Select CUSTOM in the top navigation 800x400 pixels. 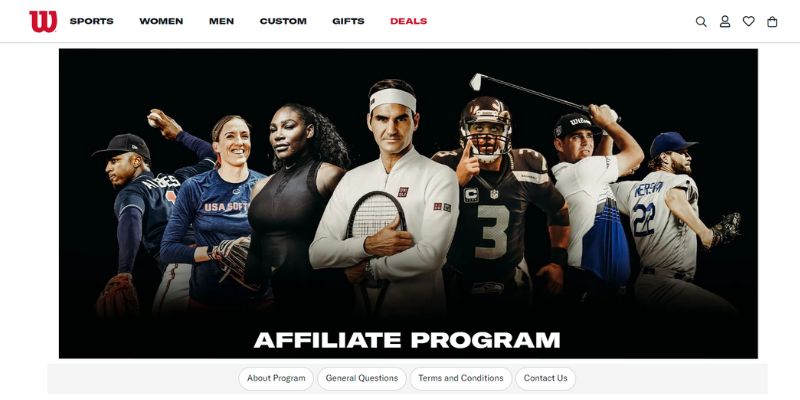point(283,21)
